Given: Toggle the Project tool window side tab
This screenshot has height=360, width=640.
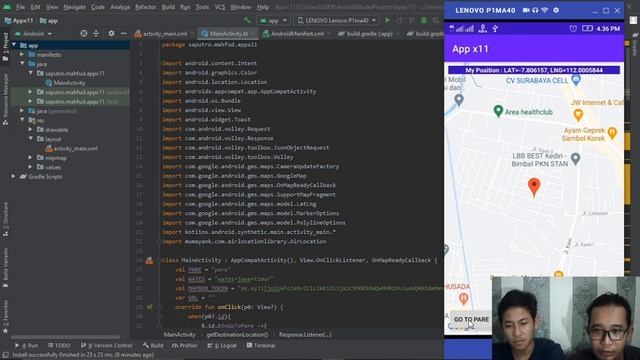Looking at the screenshot, I should (5, 48).
